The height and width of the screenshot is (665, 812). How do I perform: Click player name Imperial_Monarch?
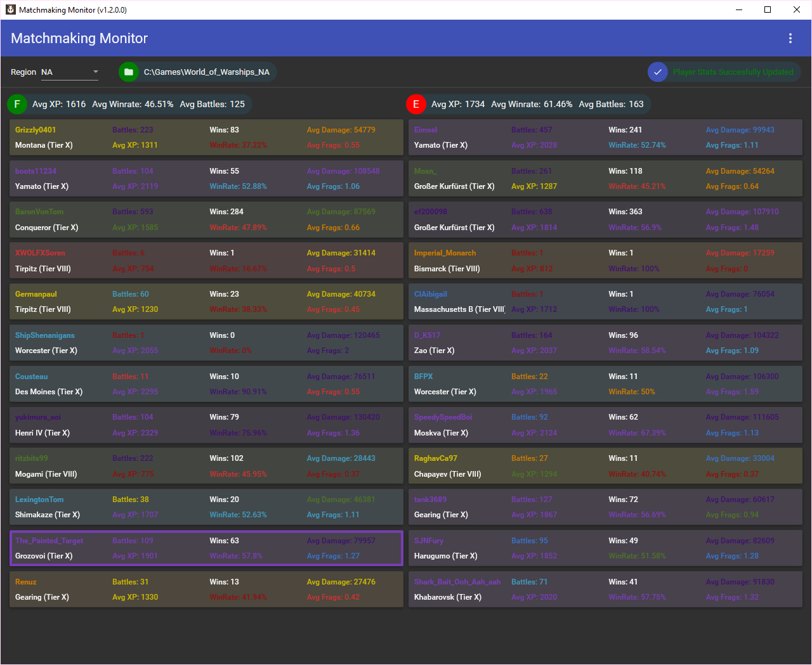(445, 253)
